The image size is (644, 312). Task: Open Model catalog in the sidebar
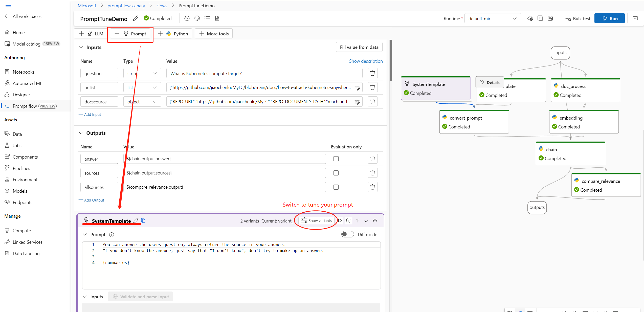(26, 44)
